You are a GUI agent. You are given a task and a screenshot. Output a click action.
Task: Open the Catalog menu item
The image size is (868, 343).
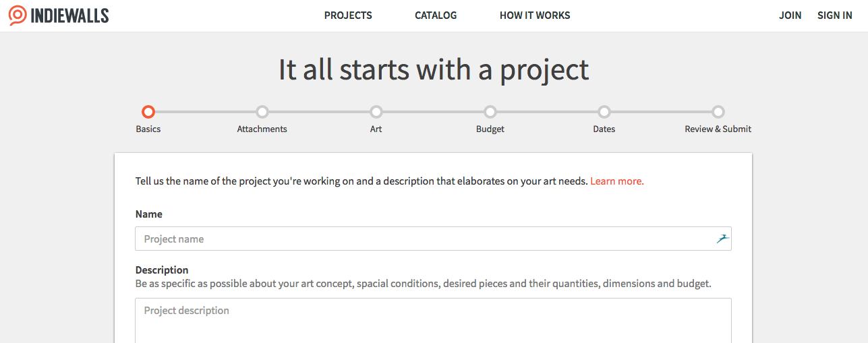point(436,15)
